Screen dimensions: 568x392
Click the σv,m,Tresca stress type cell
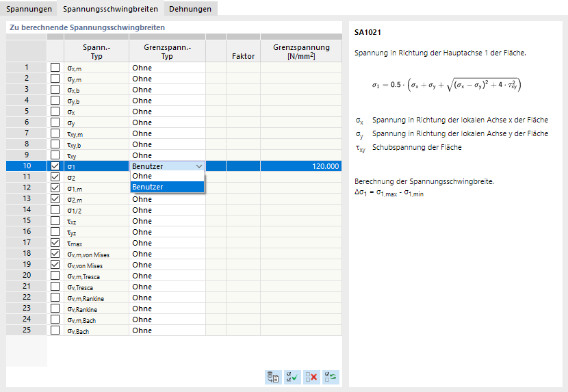96,276
